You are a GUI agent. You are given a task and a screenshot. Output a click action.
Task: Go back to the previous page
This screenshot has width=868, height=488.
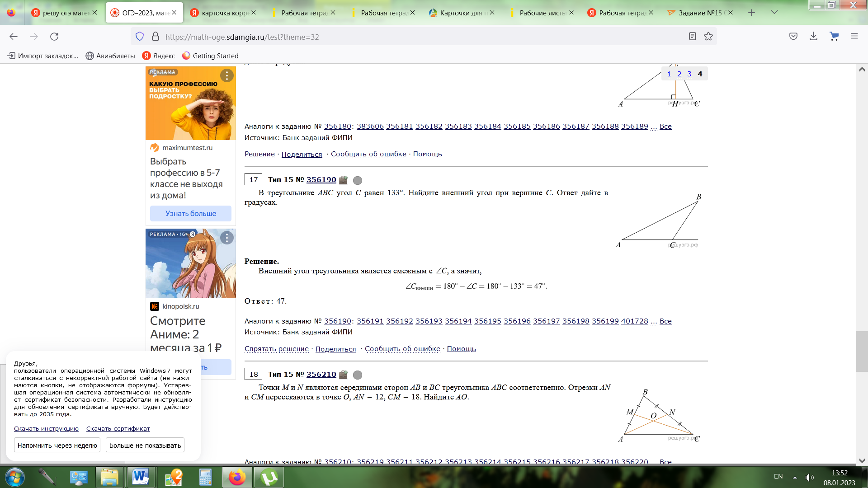click(14, 37)
